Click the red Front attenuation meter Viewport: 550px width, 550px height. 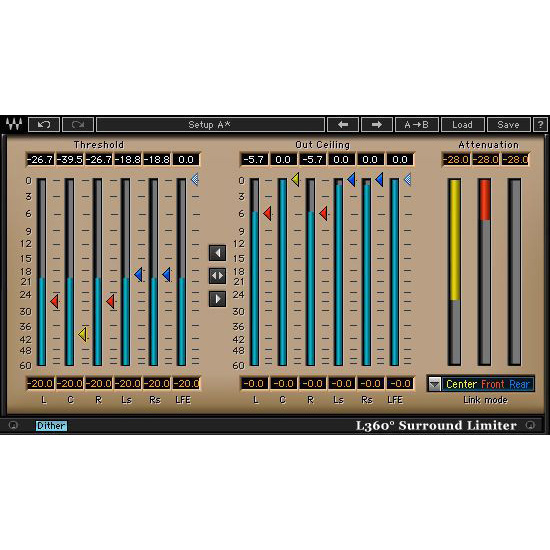(x=485, y=272)
